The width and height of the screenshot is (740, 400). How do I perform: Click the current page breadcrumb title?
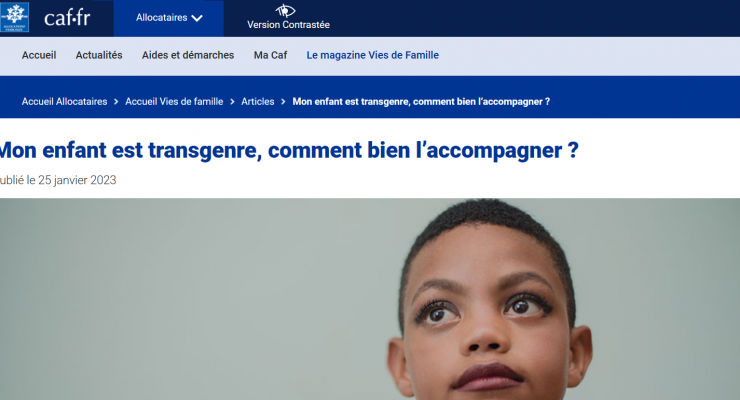[421, 101]
